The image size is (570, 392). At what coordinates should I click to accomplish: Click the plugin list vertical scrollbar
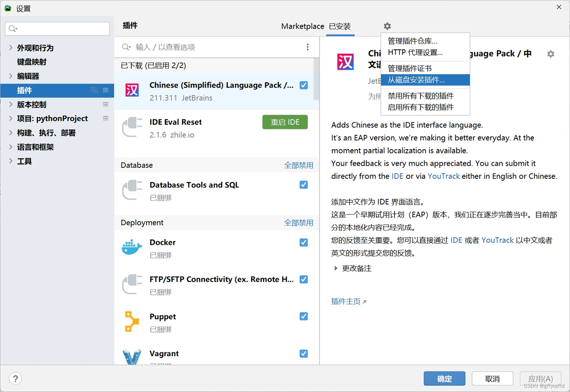pyautogui.click(x=316, y=79)
